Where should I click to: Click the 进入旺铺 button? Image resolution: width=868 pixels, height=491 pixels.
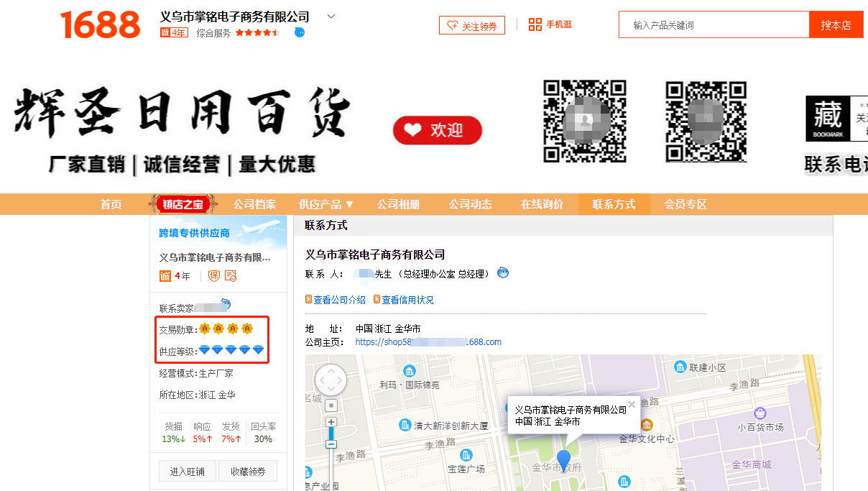188,472
